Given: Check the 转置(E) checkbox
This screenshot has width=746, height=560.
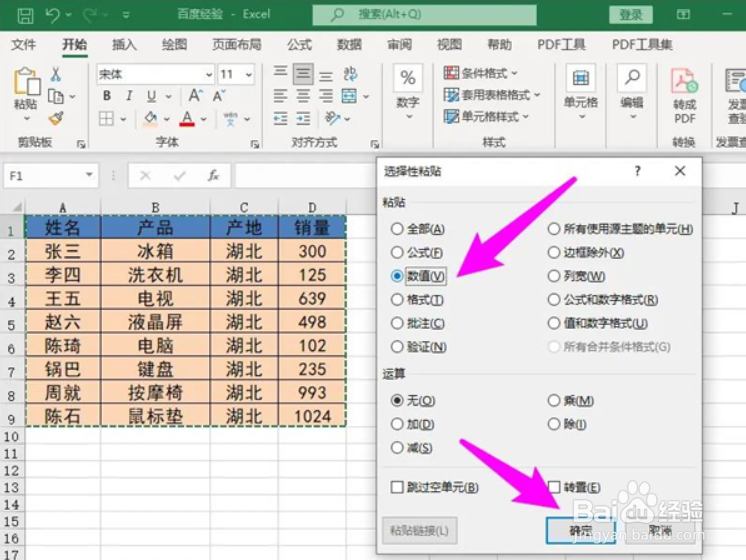Looking at the screenshot, I should pos(554,487).
